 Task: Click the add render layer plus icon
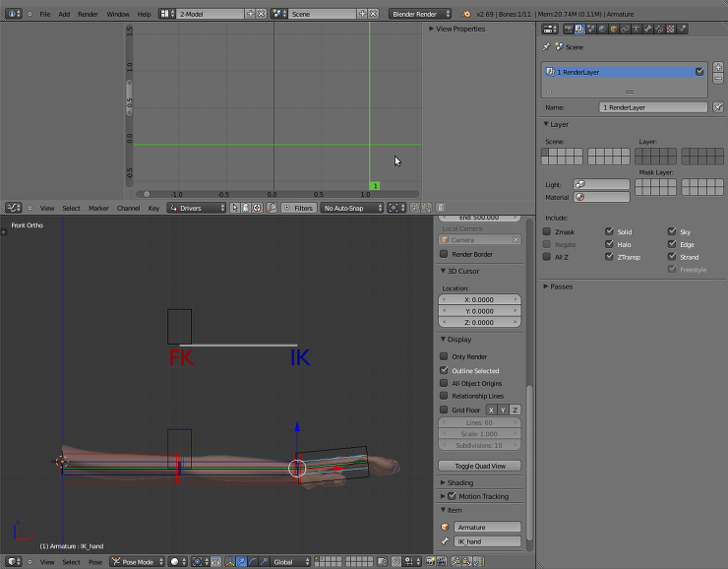[x=718, y=67]
